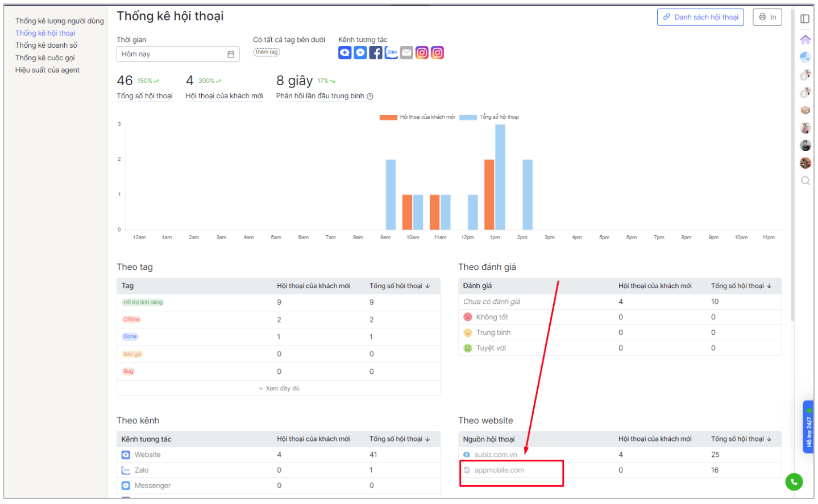Click the Facebook channel filter icon

coord(376,53)
